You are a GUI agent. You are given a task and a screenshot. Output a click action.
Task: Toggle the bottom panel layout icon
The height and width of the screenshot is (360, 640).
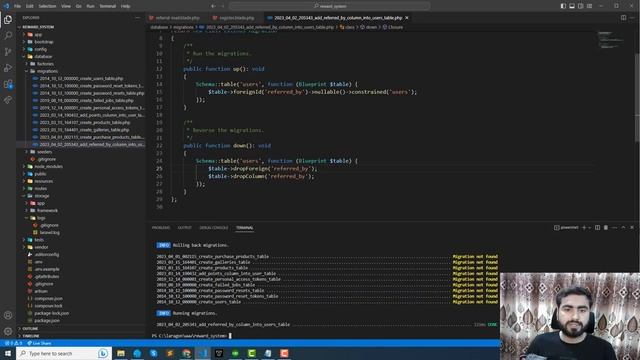(x=572, y=6)
